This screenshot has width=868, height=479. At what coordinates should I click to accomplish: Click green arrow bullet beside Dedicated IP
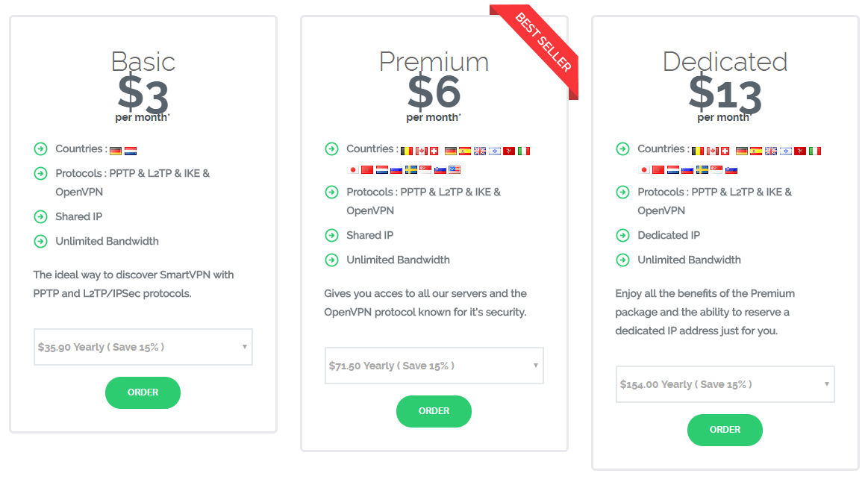(622, 236)
